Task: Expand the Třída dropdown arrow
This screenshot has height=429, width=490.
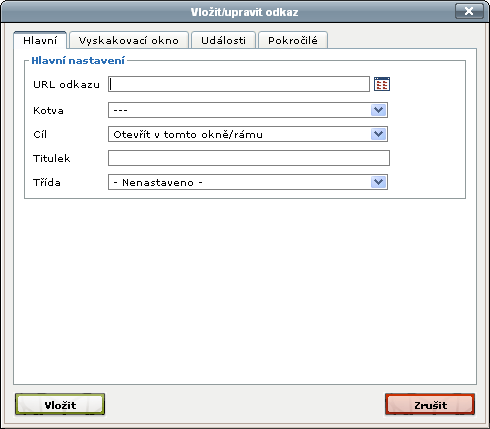Action: coord(378,182)
